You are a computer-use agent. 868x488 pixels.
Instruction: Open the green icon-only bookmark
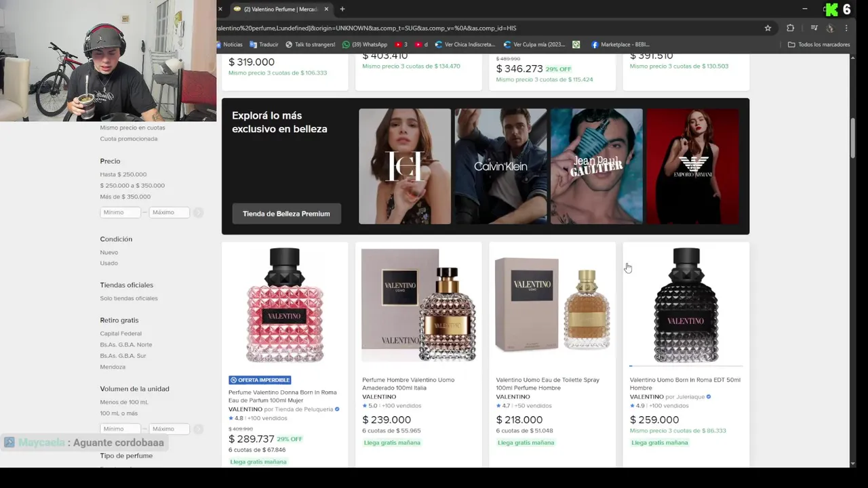pos(576,45)
